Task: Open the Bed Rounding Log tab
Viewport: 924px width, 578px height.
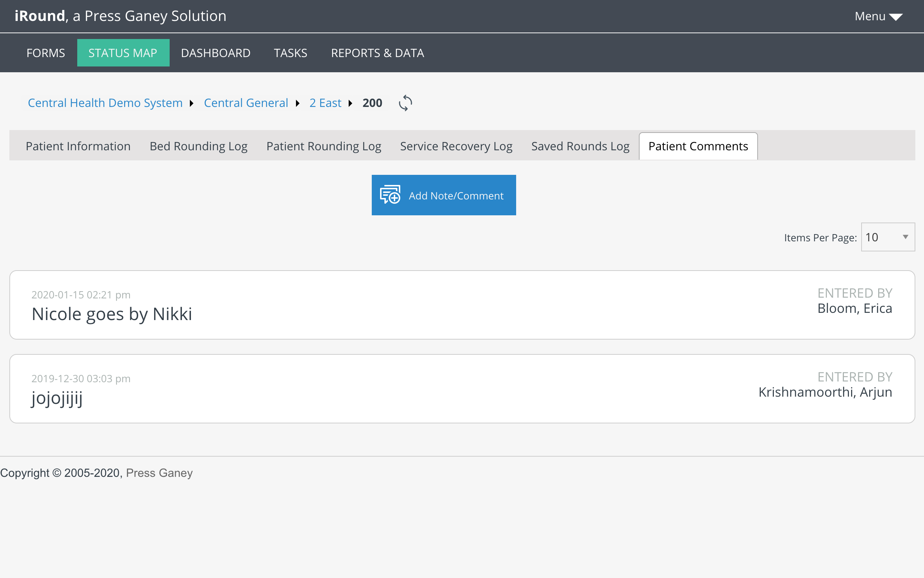Action: [x=199, y=146]
